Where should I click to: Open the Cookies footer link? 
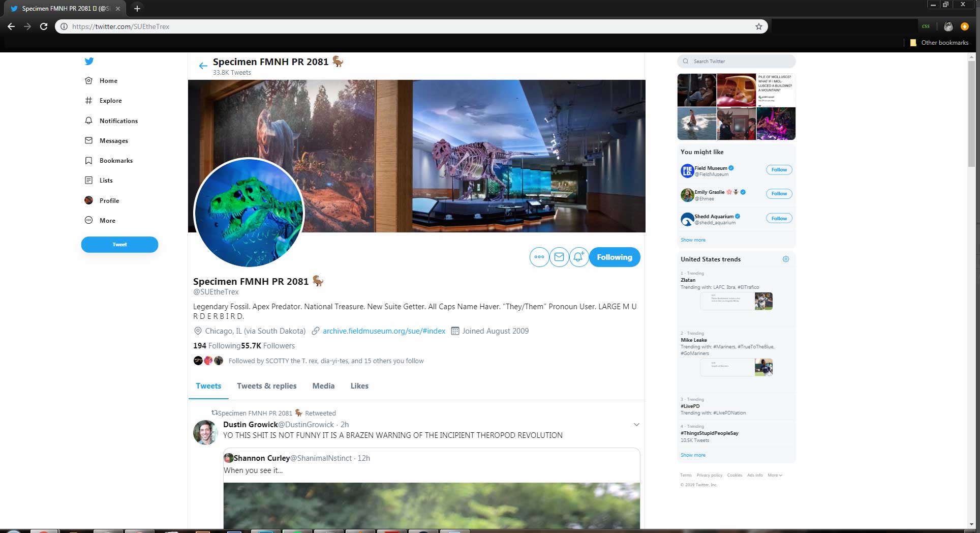pos(734,475)
